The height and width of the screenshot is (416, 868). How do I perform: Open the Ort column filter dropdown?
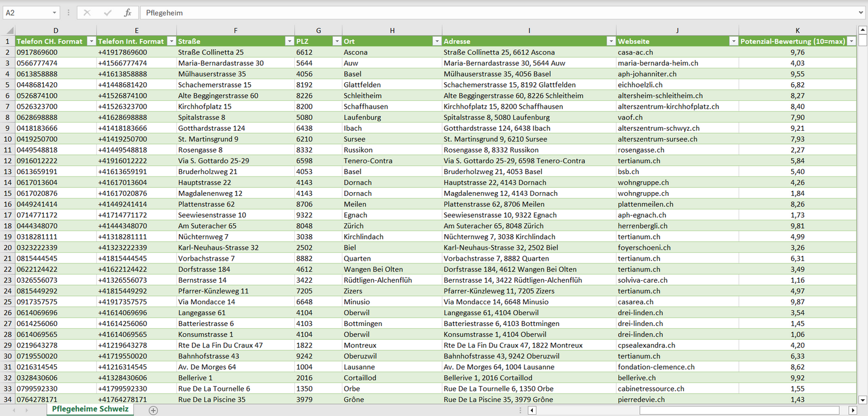coord(436,41)
